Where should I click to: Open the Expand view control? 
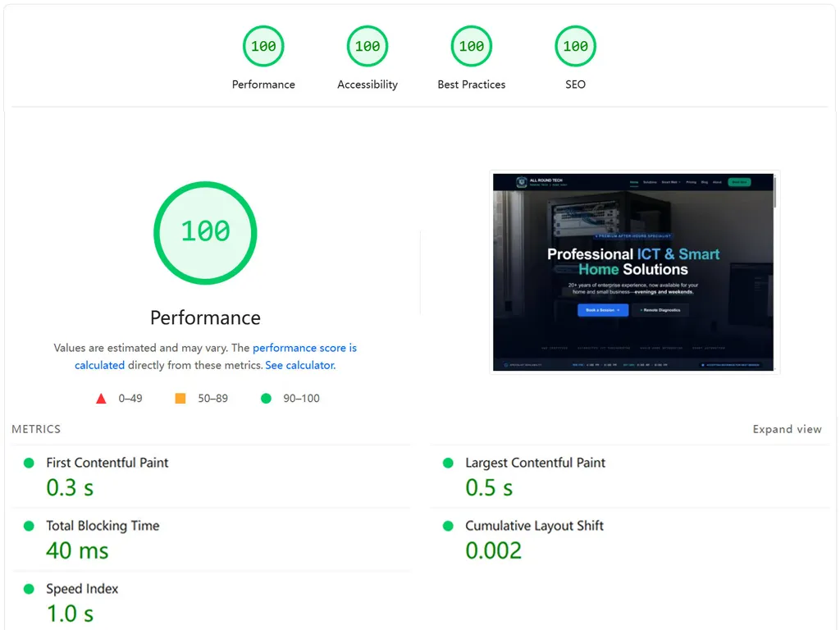pos(787,428)
